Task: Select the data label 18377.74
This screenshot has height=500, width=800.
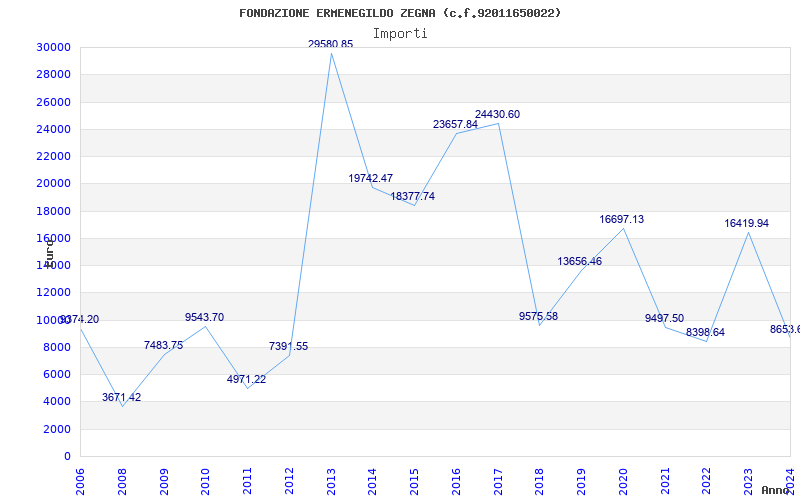Action: (413, 196)
